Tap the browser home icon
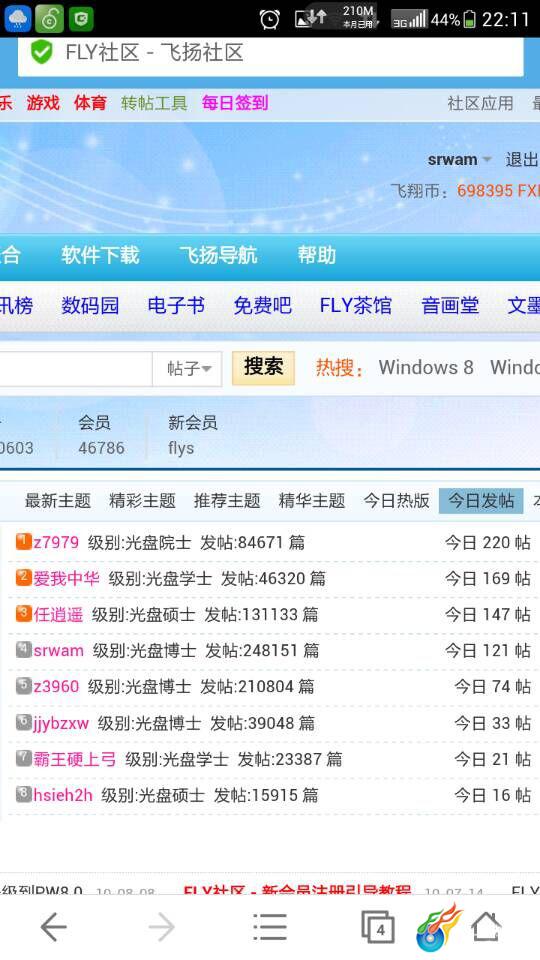The height and width of the screenshot is (960, 540). (x=486, y=928)
